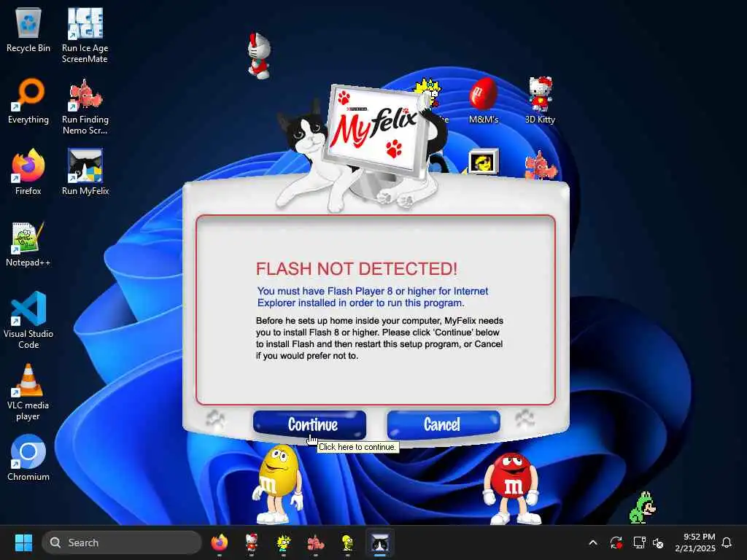Select the Notepad++ desktop shortcut
Viewport: 747px width, 560px height.
pos(28,244)
